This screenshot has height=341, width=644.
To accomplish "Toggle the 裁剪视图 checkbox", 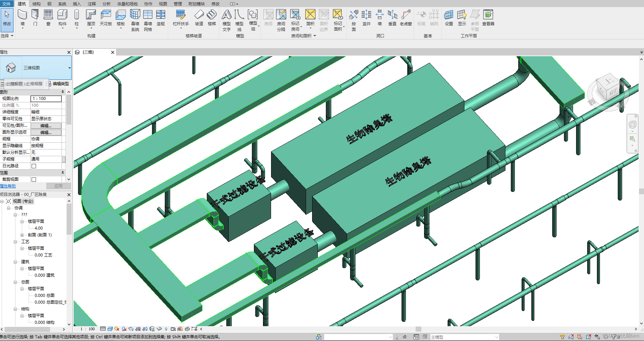I will point(34,179).
